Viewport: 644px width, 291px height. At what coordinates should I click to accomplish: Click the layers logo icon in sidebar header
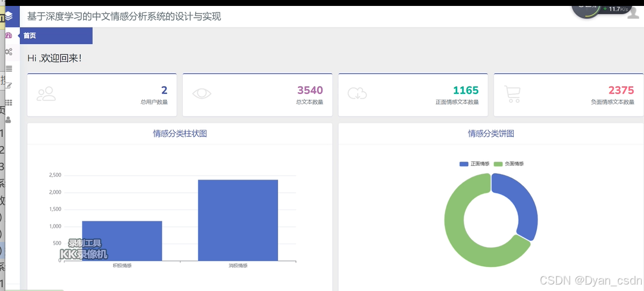pyautogui.click(x=9, y=17)
